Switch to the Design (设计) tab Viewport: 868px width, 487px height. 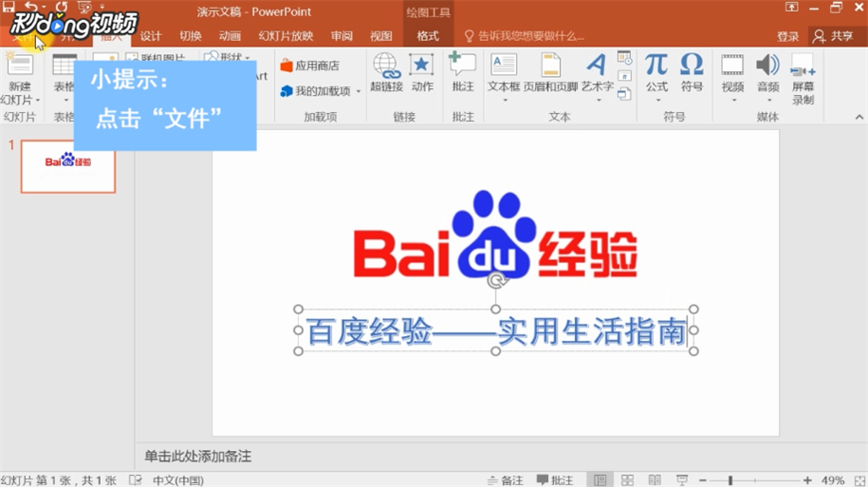151,36
